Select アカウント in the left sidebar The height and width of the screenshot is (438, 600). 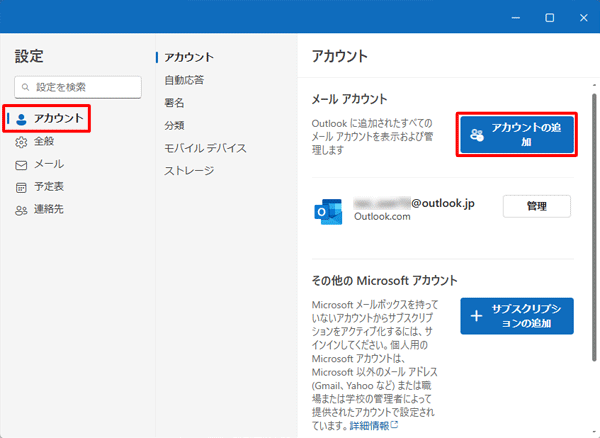click(x=46, y=119)
